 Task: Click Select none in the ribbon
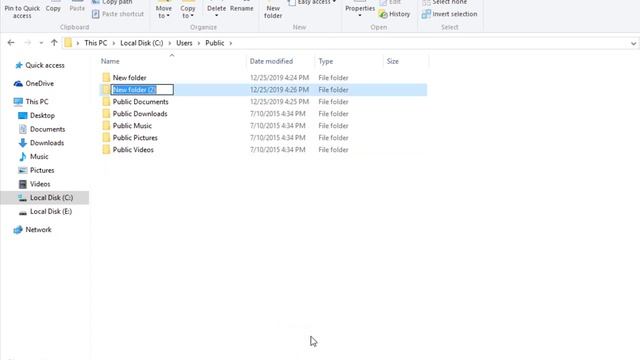(x=444, y=2)
